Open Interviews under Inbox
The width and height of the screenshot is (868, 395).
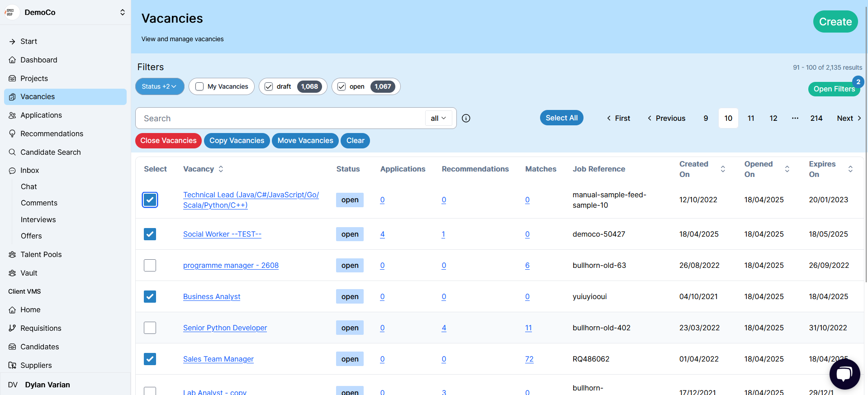[x=38, y=219]
